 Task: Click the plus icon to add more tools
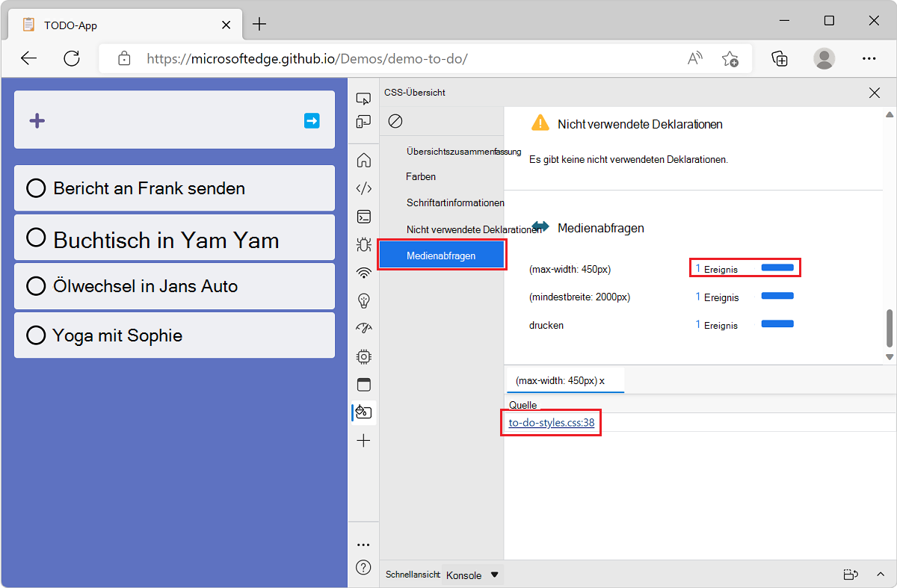point(363,440)
